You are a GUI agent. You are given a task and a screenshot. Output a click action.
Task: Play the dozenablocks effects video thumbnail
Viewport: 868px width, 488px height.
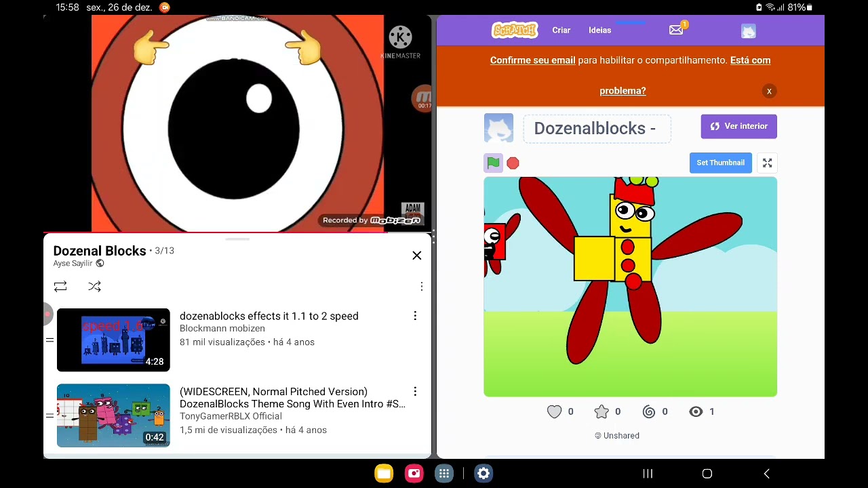click(x=113, y=340)
